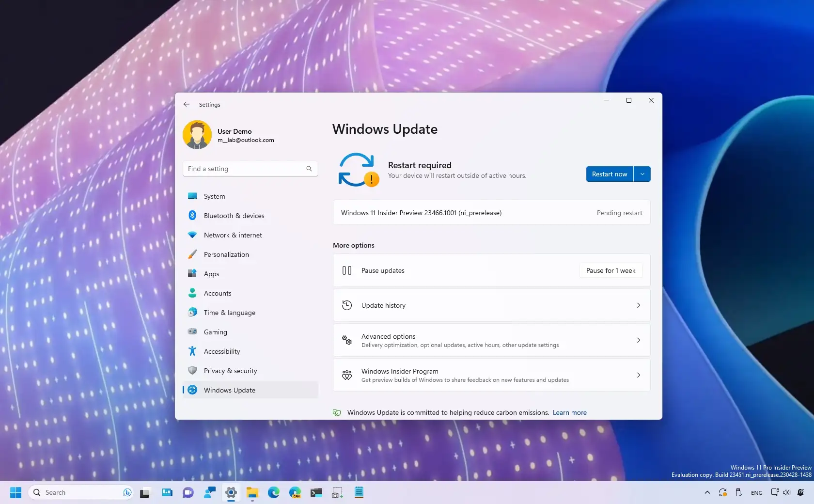The image size is (814, 504).
Task: Open Bluetooth & devices settings
Action: tap(250, 216)
